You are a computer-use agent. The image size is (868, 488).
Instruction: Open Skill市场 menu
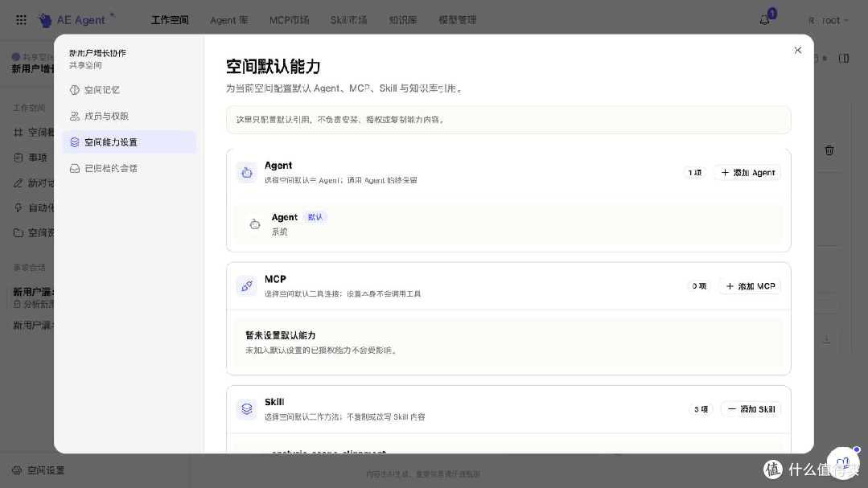tap(349, 20)
